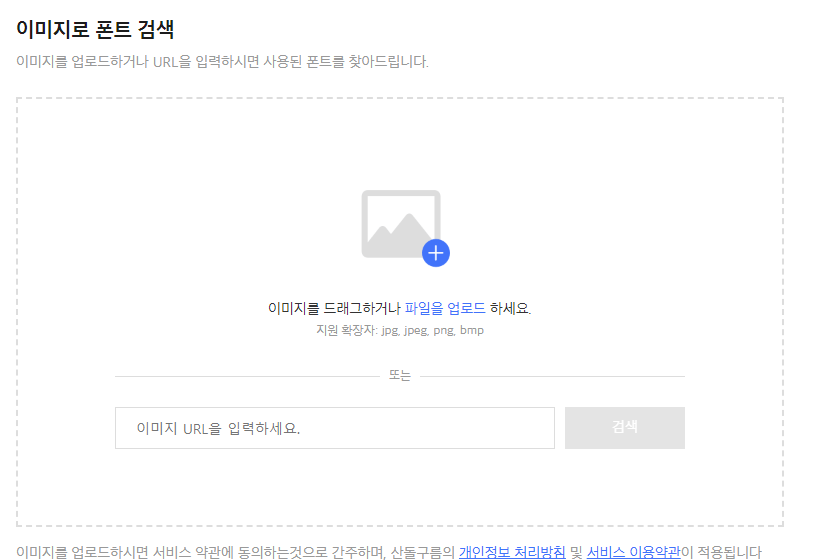Open the 서비스 이용약관 link
The height and width of the screenshot is (560, 813).
633,552
